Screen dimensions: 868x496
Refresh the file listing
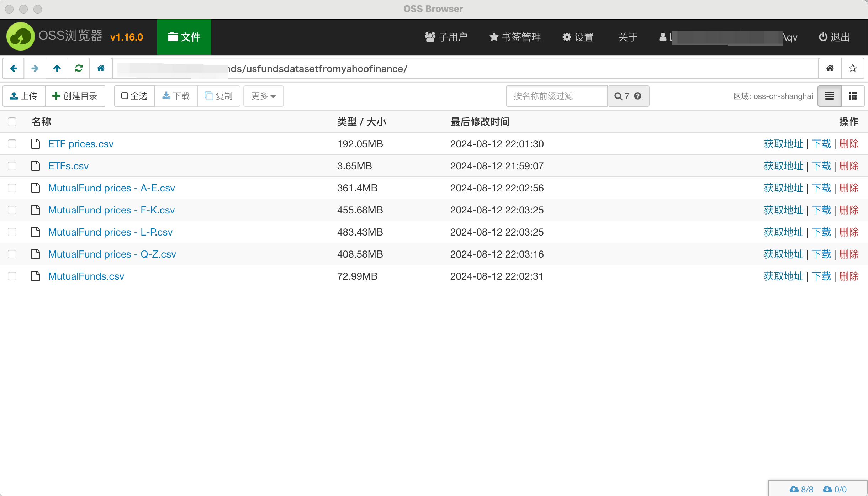(79, 68)
